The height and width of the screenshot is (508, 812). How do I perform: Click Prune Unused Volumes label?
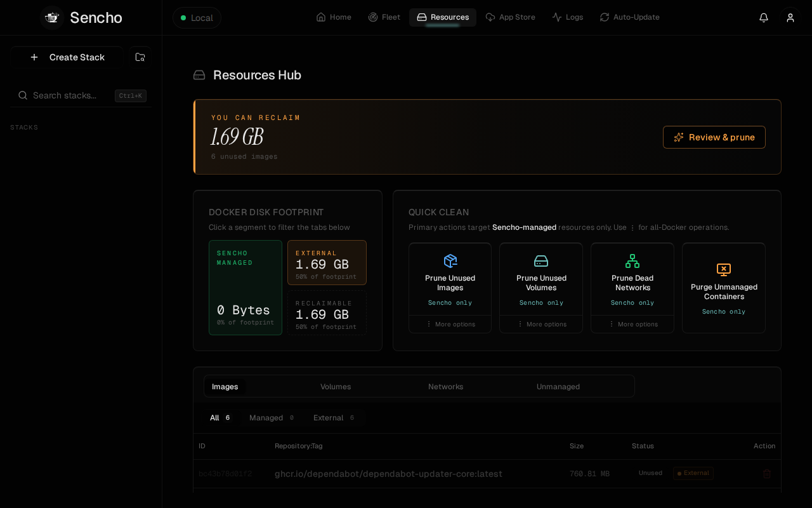[x=541, y=283]
